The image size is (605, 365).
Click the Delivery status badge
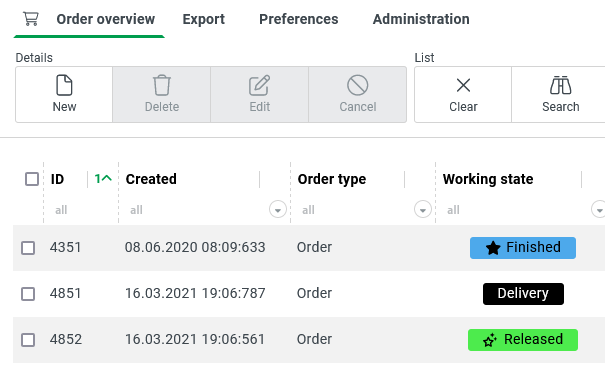pos(523,294)
